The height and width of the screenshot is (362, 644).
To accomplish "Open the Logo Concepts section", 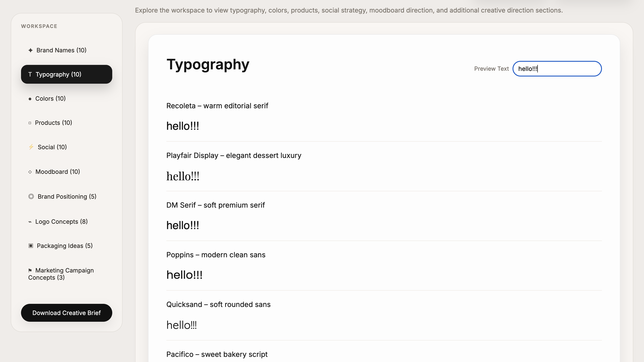I will click(61, 222).
